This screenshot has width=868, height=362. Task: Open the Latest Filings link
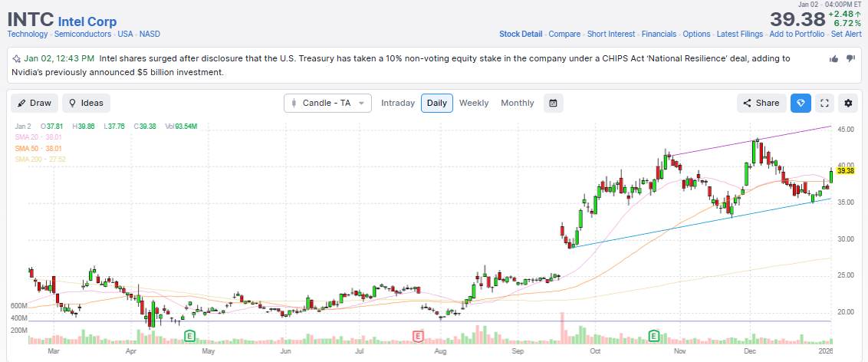740,34
